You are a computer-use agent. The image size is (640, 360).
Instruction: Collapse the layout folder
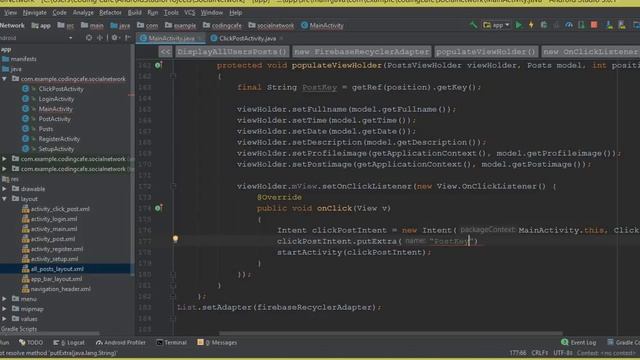click(x=4, y=199)
